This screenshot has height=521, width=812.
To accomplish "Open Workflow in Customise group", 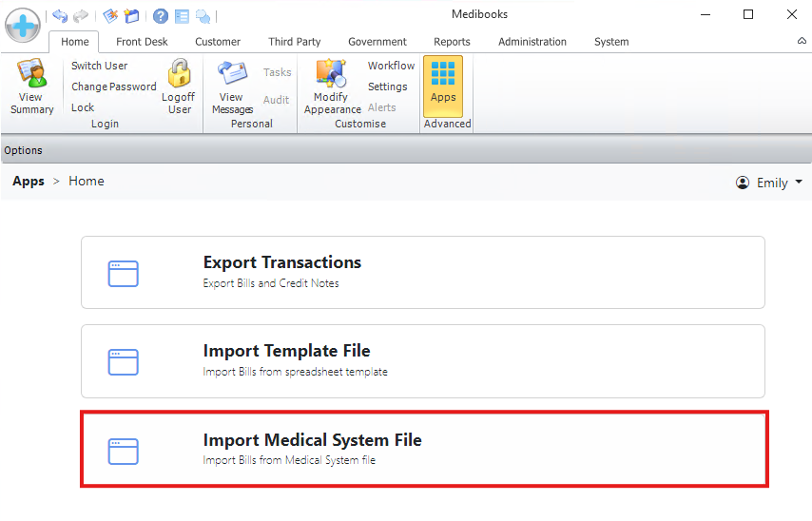I will pyautogui.click(x=391, y=66).
